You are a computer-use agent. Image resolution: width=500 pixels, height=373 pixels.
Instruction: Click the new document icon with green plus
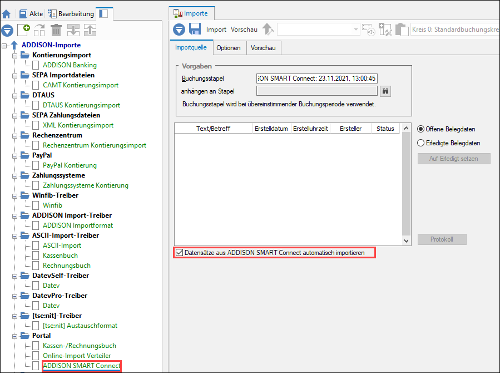23,30
